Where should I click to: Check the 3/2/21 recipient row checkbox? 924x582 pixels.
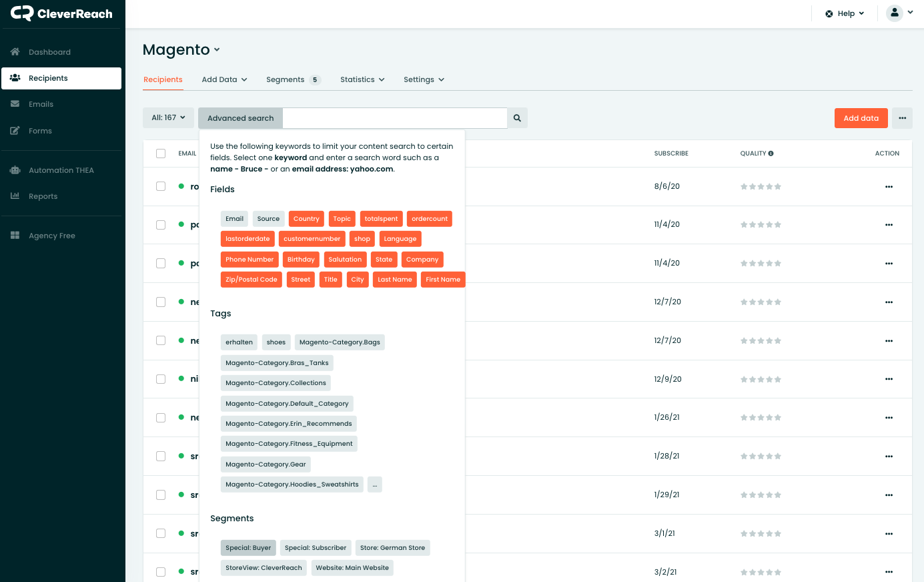[x=161, y=572]
